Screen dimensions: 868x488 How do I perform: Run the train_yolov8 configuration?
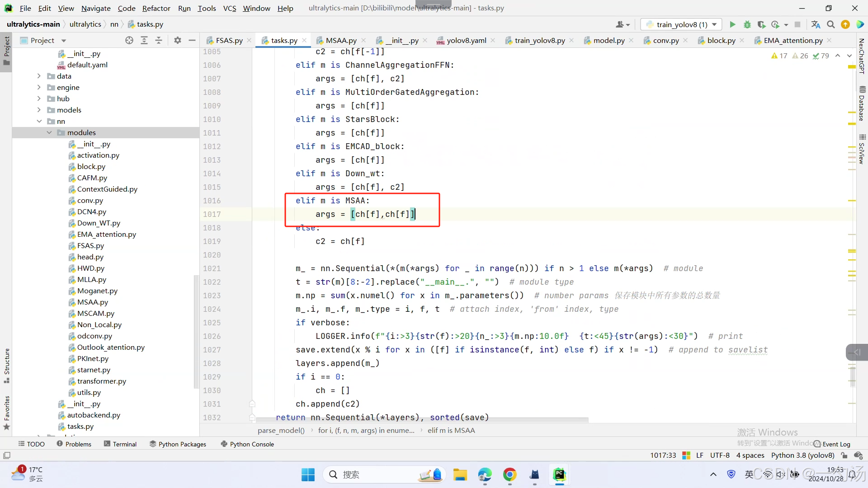[732, 24]
